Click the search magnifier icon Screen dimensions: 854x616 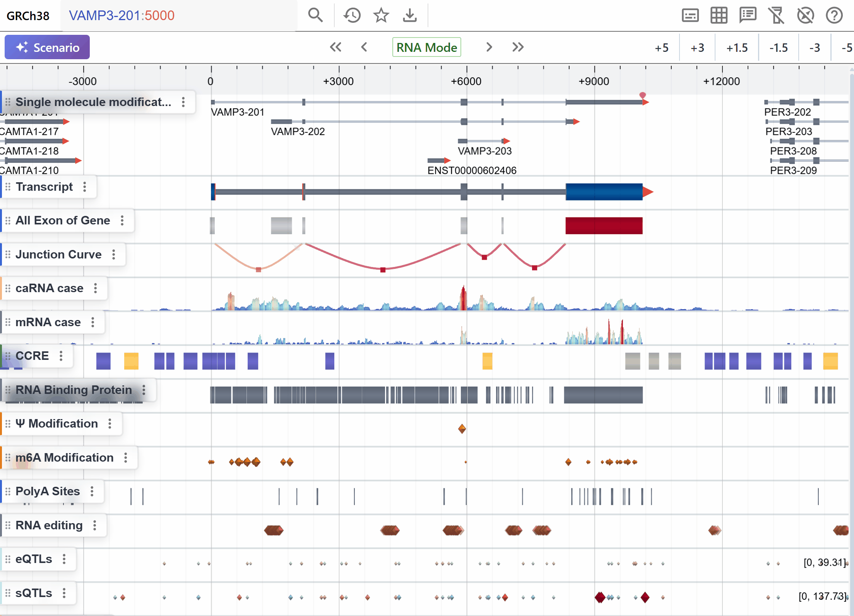point(315,15)
